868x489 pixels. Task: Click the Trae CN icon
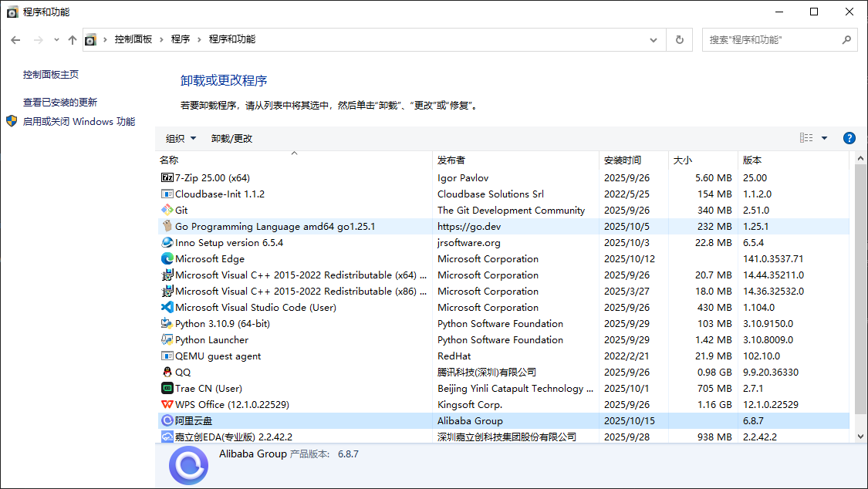click(167, 388)
